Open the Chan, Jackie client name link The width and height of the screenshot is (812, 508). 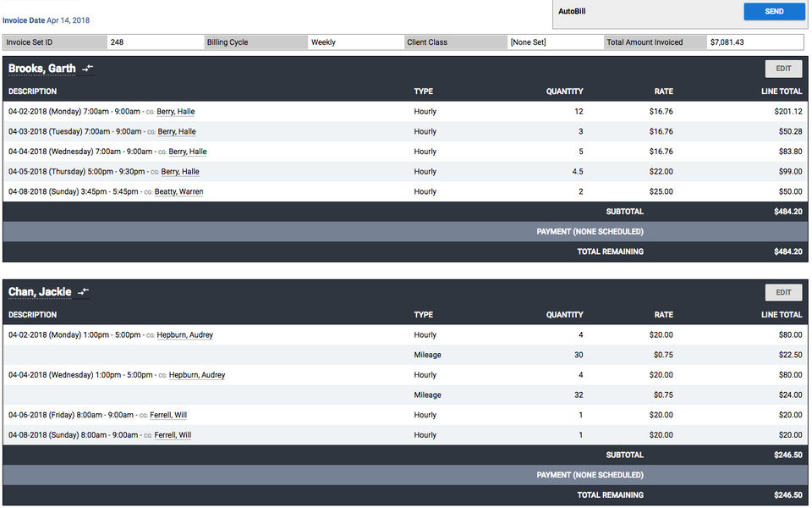pyautogui.click(x=40, y=292)
